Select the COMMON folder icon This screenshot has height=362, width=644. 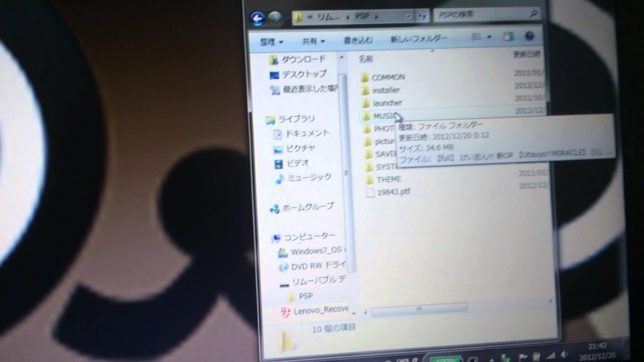365,78
